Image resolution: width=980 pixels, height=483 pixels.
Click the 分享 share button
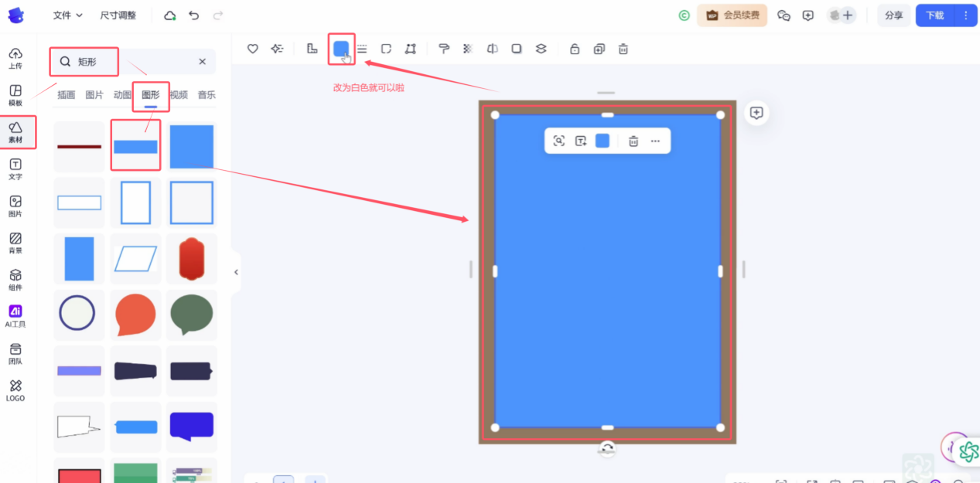[x=893, y=15]
